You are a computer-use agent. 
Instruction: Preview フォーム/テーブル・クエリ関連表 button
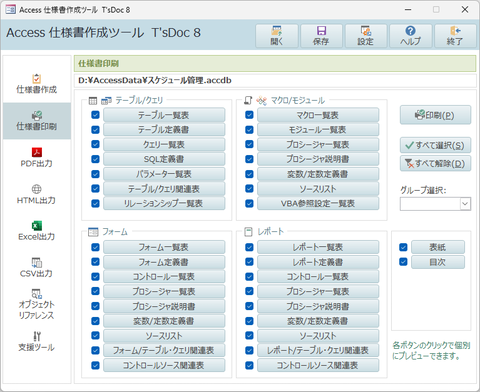click(x=164, y=350)
